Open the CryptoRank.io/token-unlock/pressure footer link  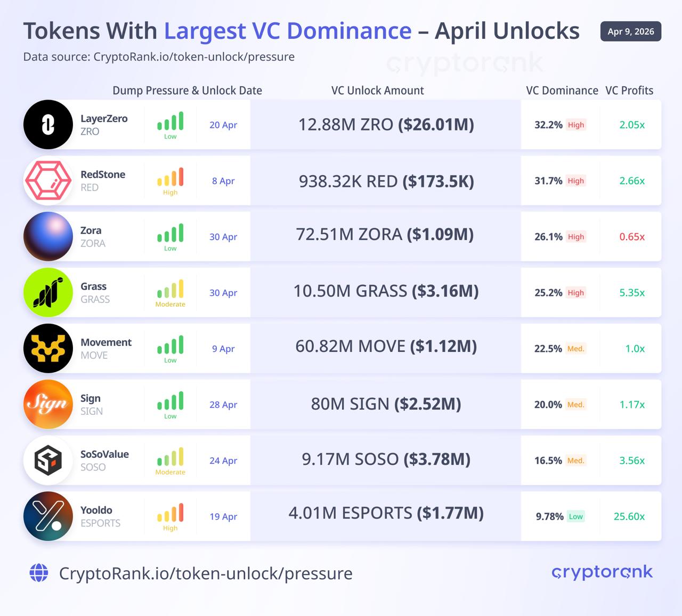(x=206, y=573)
